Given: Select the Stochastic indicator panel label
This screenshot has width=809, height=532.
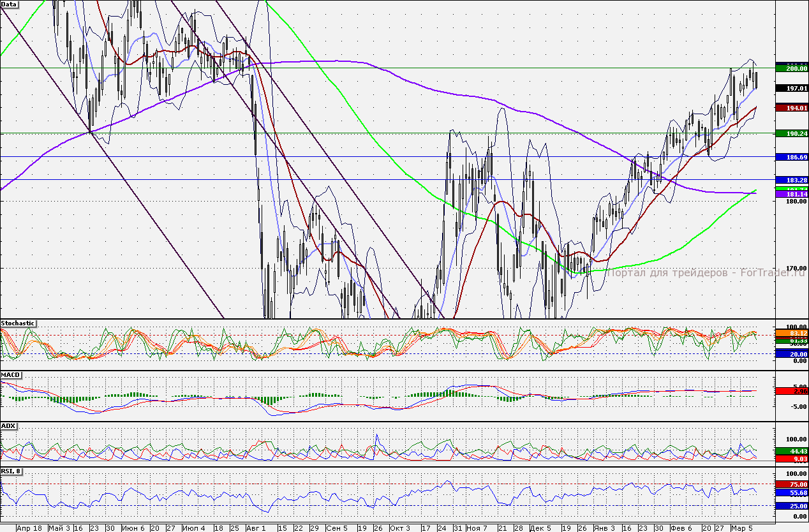Looking at the screenshot, I should click(18, 323).
